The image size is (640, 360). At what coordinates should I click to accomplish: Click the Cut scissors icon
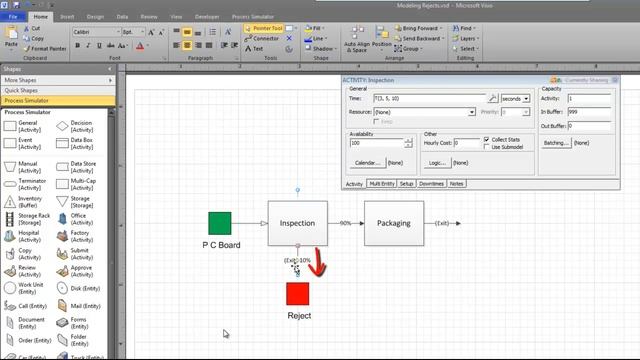pyautogui.click(x=26, y=28)
